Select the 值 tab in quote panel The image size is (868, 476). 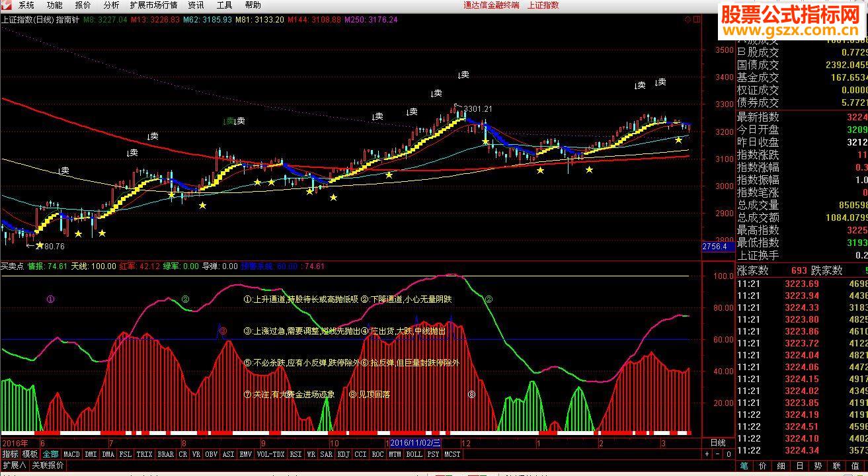coord(855,467)
